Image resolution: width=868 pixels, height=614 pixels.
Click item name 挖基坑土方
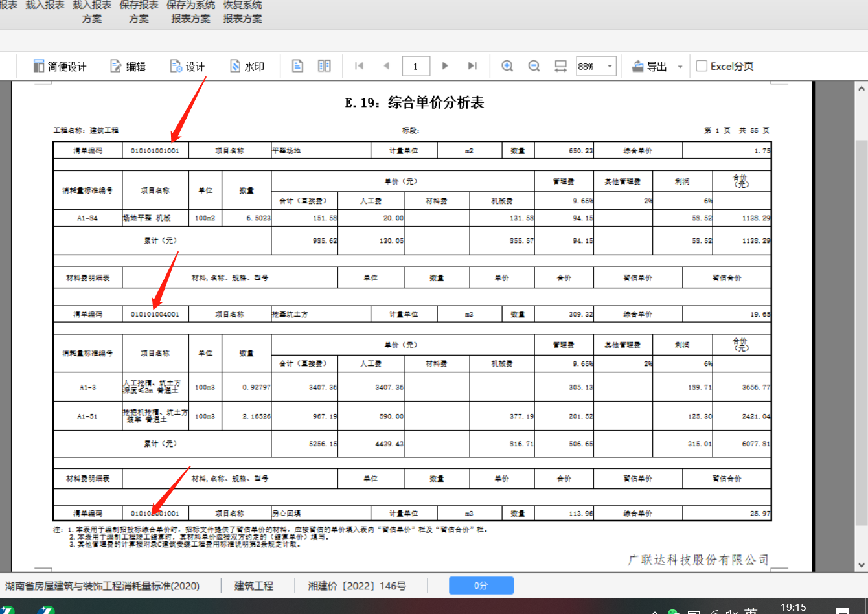(x=290, y=314)
